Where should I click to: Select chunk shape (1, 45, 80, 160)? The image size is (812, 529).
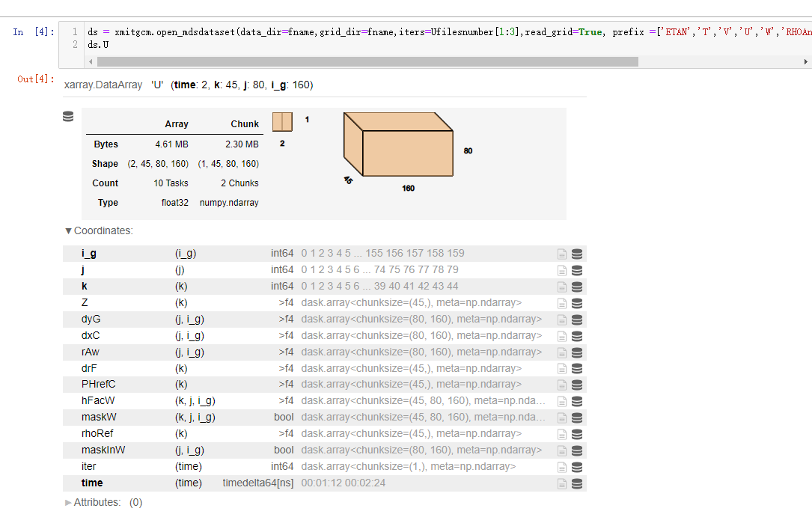(x=228, y=164)
